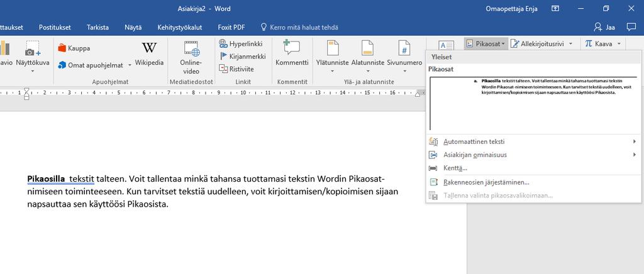644x274 pixels.
Task: Restore down the Word window
Action: tap(606, 8)
